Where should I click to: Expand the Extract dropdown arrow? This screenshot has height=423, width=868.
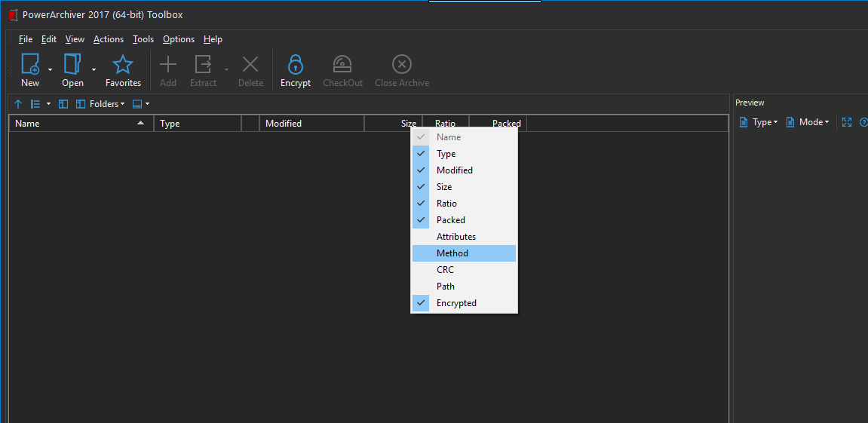(x=226, y=70)
